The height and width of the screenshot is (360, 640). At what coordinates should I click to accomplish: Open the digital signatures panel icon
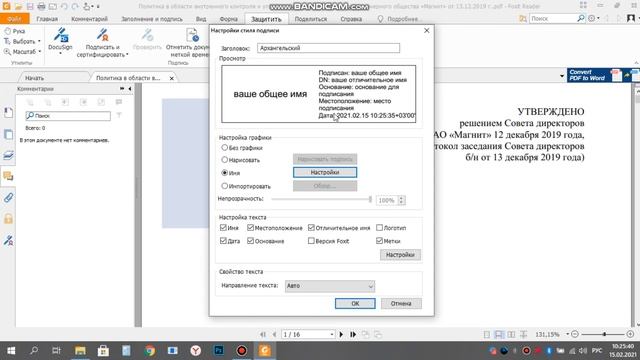tap(8, 240)
